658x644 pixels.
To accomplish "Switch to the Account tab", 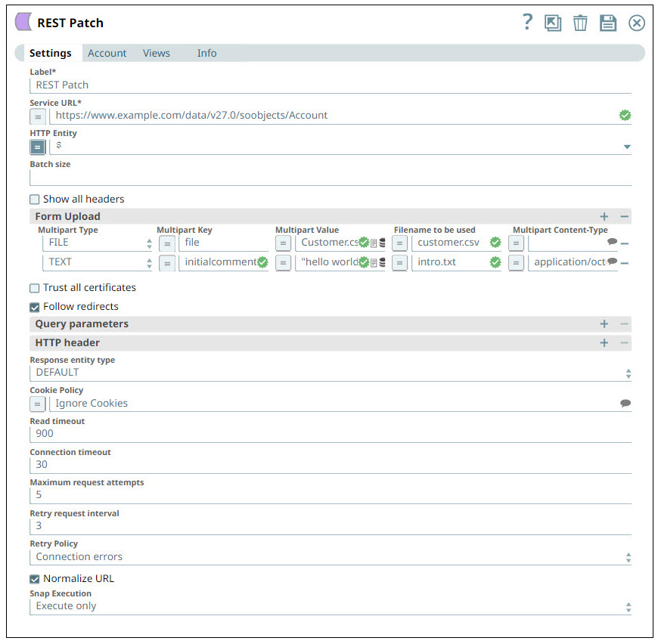I will (x=107, y=53).
